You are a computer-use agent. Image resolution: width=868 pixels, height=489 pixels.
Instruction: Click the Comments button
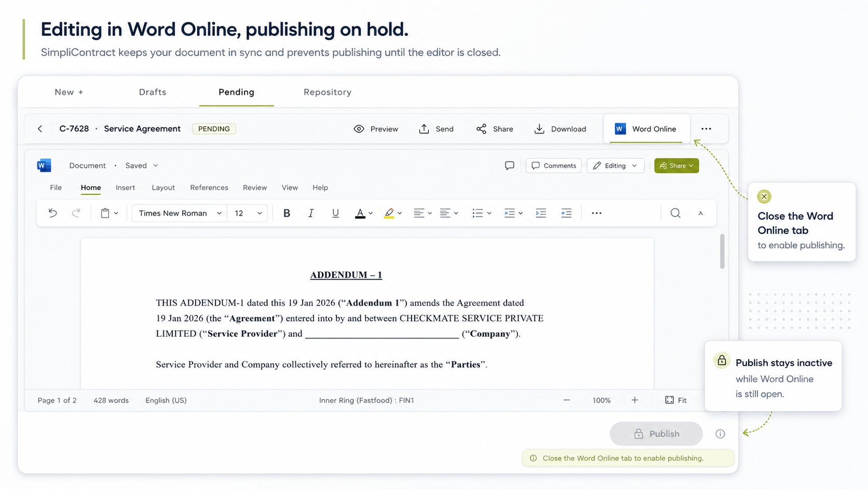click(x=553, y=166)
